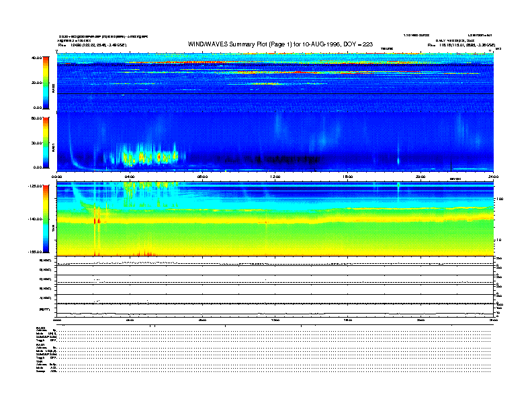Click the TNR rainbow color scale bar
This screenshot has width=532, height=411.
[46, 219]
